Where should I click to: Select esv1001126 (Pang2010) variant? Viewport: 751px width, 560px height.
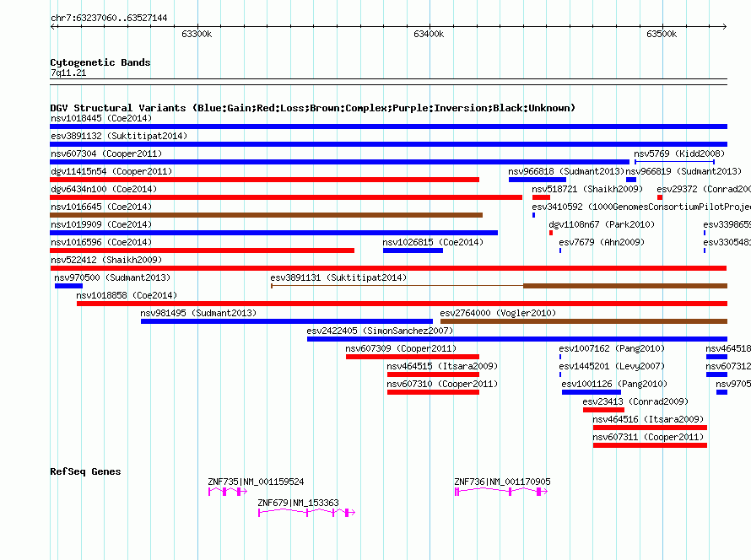(x=592, y=392)
